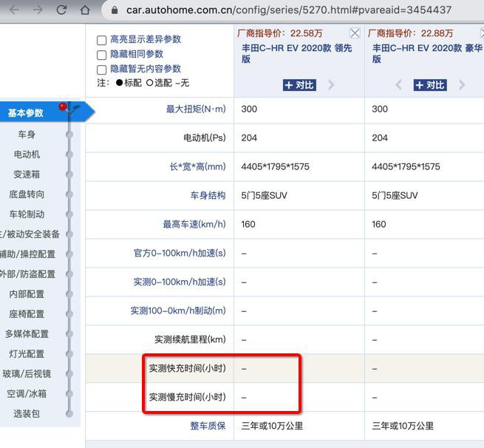Reload the page with the refresh icon
This screenshot has height=448, width=484.
pos(61,10)
